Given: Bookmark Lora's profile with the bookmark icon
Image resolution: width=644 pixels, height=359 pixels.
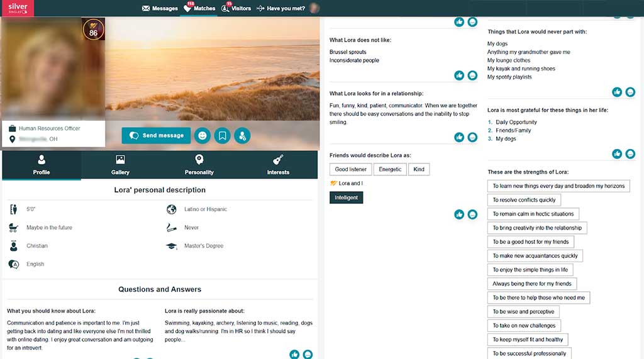Looking at the screenshot, I should click(x=222, y=136).
